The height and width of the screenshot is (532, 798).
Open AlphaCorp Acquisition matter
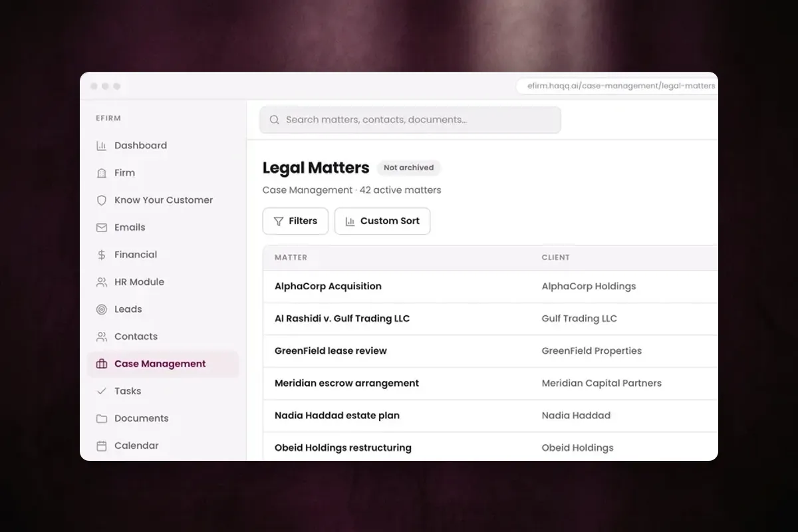pos(328,287)
